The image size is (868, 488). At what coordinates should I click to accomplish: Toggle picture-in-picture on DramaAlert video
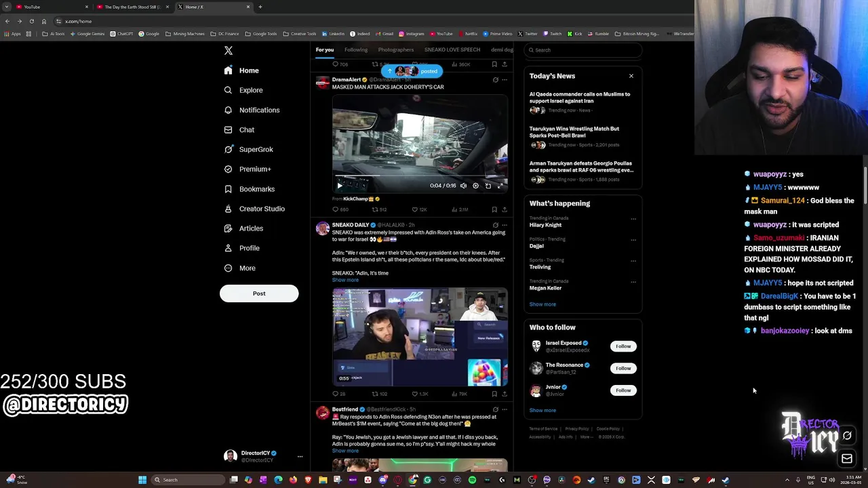coord(488,186)
